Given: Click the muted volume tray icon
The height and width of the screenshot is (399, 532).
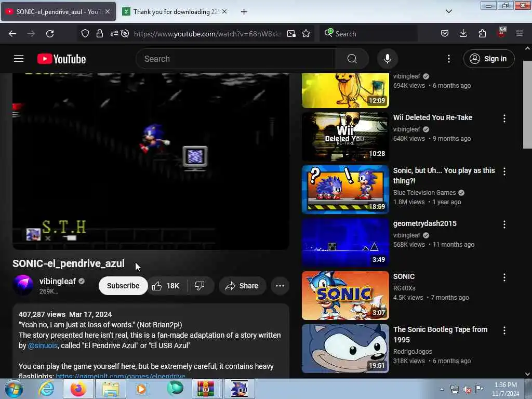Looking at the screenshot, I should coord(467,389).
